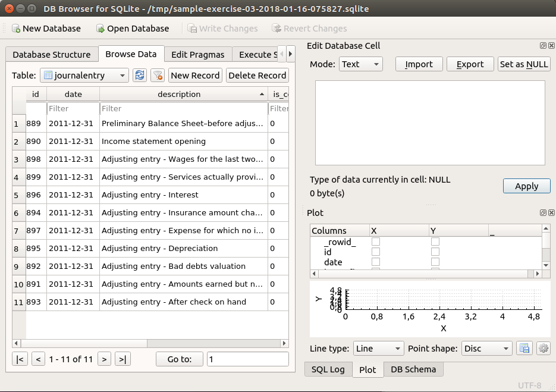Screen dimensions: 556x392
Task: Switch to the Edit Pragmas tab
Action: point(198,55)
